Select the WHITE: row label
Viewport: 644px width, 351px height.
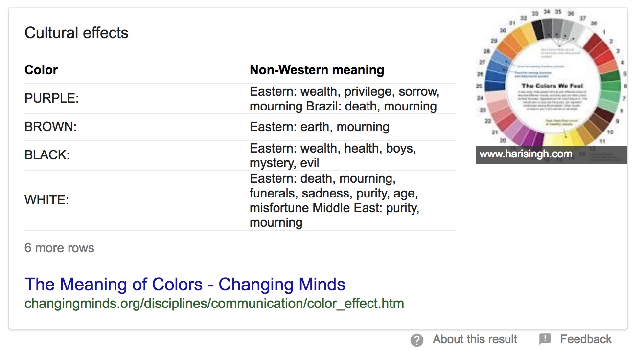46,200
